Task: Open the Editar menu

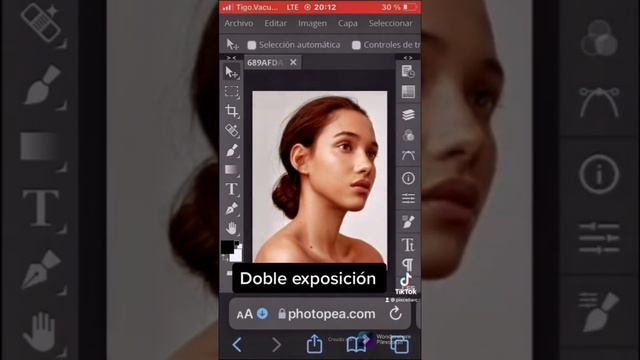Action: click(x=276, y=23)
